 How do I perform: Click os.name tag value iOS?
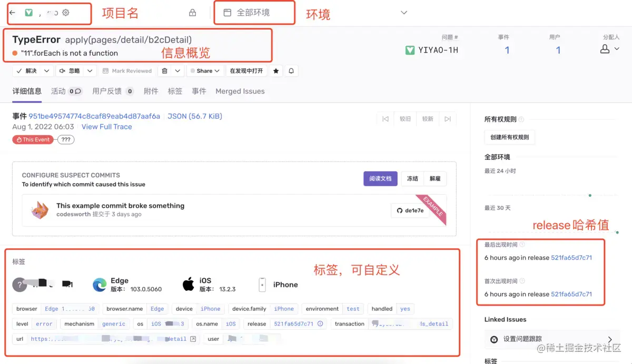[231, 323]
